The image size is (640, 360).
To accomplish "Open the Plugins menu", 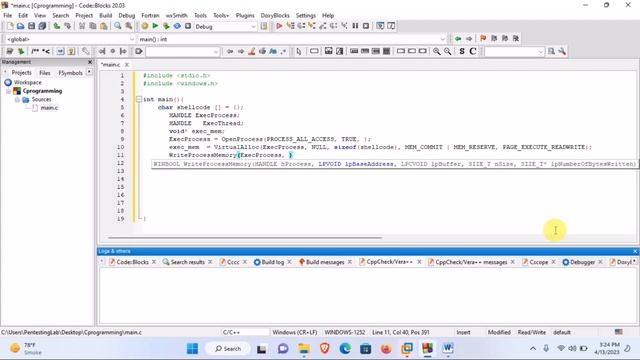I will pos(245,16).
